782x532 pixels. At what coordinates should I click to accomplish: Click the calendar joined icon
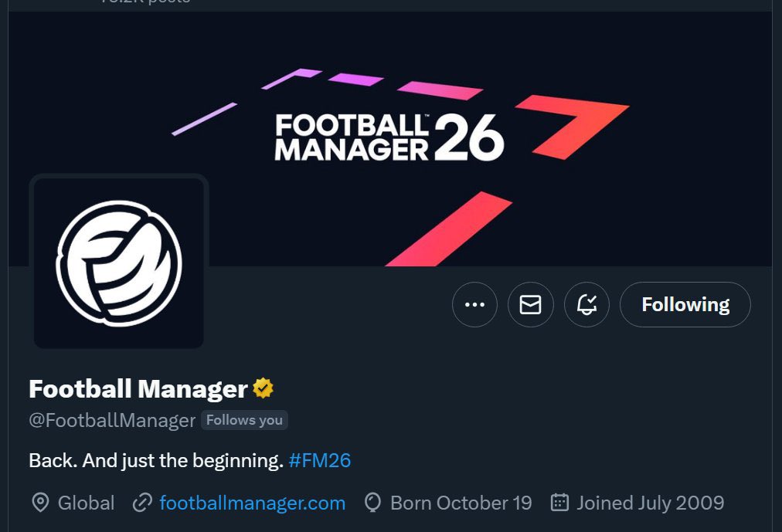click(559, 503)
